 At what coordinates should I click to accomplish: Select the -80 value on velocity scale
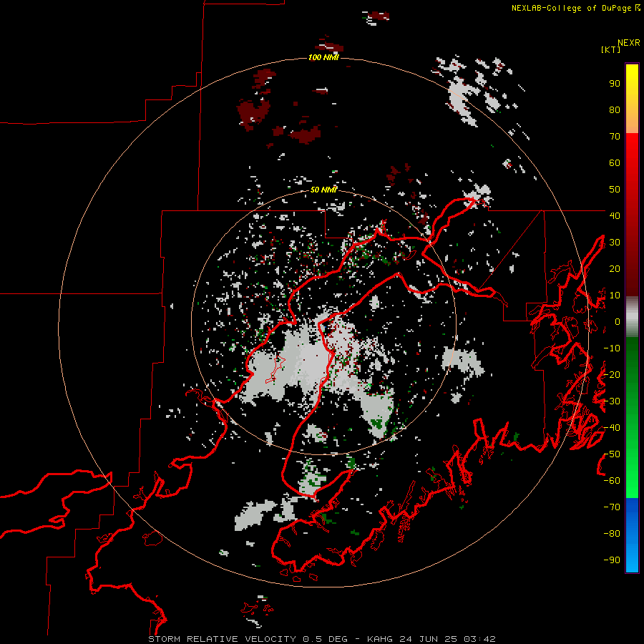pos(612,534)
